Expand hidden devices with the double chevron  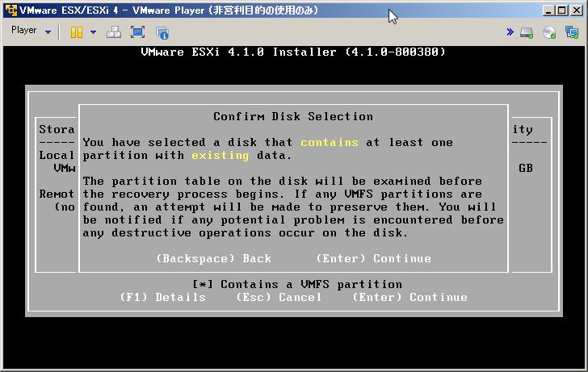(x=510, y=31)
